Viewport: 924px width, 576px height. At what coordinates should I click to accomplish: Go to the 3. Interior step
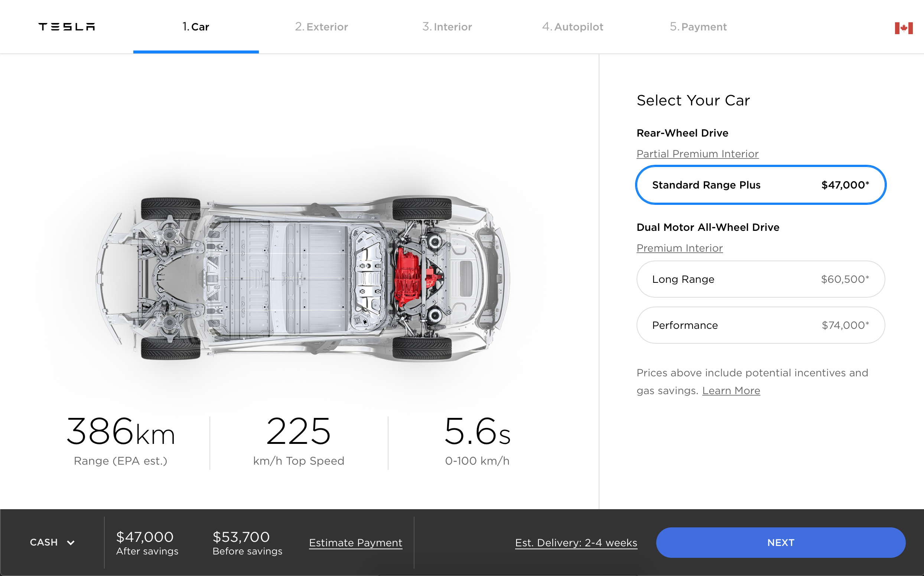point(447,27)
